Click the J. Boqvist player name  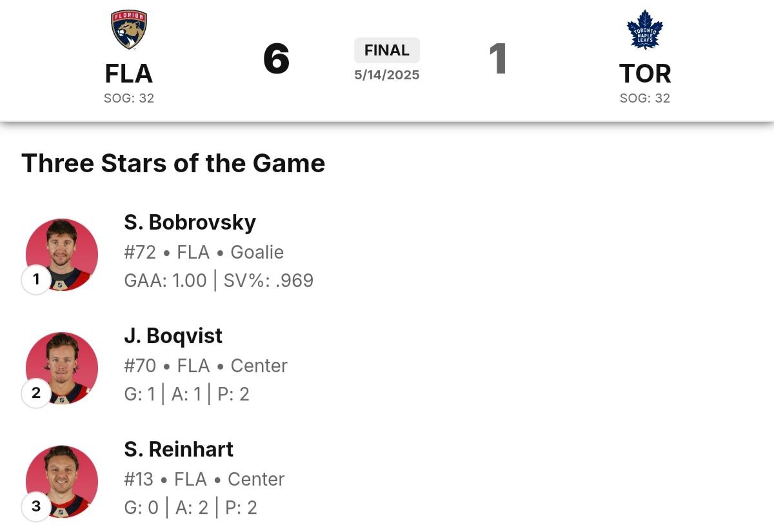(174, 336)
